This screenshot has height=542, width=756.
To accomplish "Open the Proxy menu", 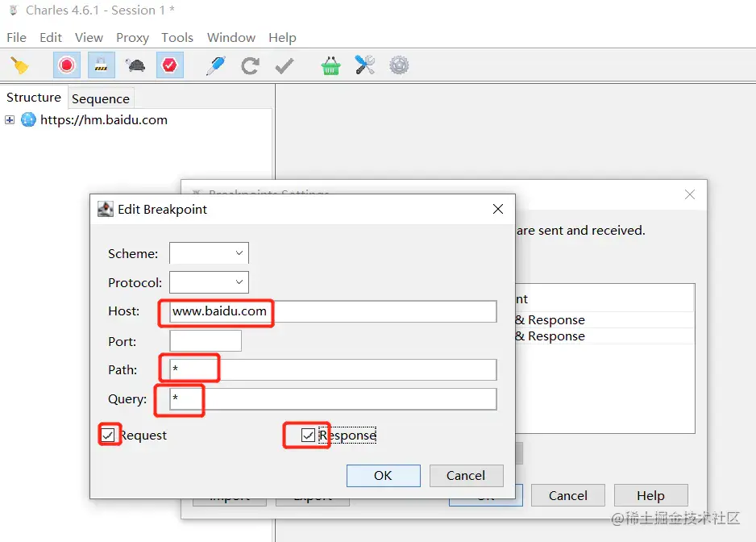I will coord(132,38).
